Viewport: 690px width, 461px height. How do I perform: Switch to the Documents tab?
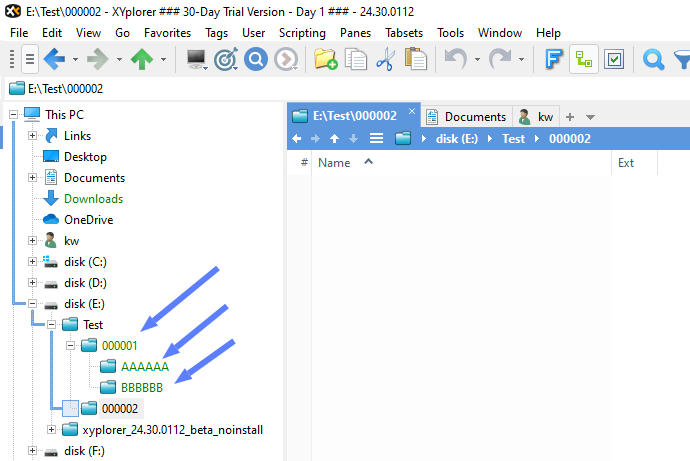pos(467,117)
